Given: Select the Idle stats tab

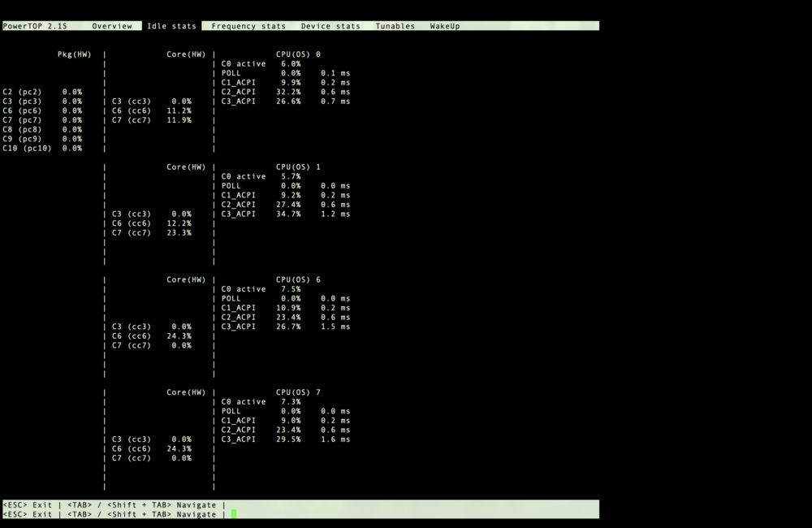Looking at the screenshot, I should (x=171, y=26).
